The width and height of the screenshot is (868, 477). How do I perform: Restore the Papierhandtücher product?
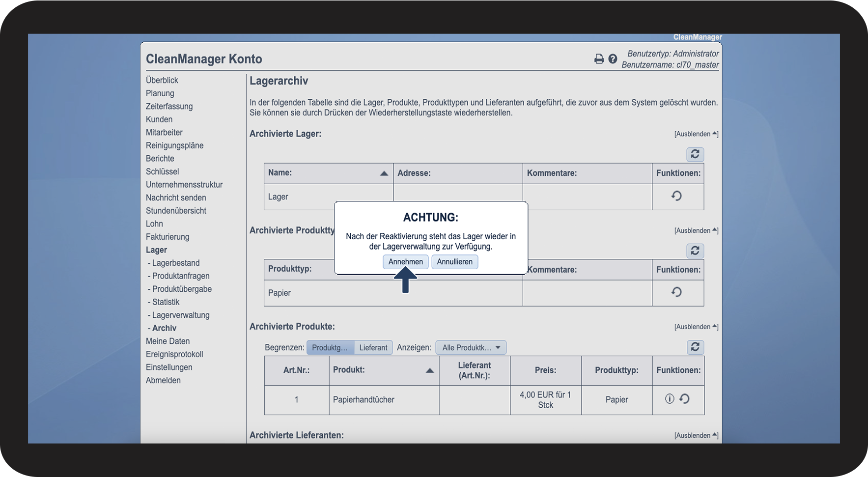684,399
